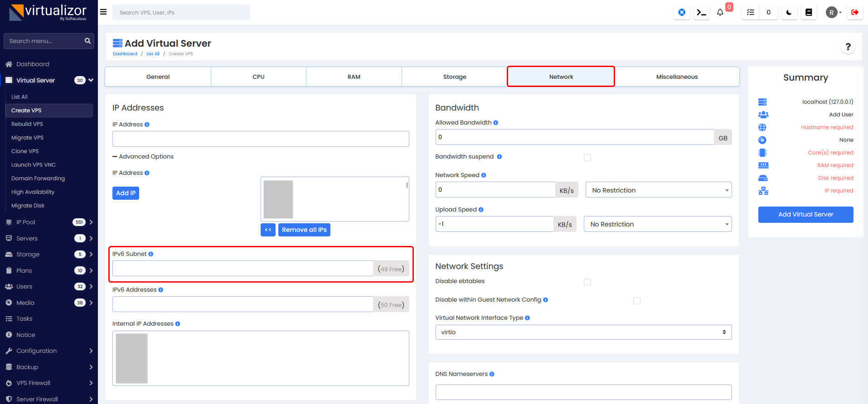Click the help question mark icon
This screenshot has width=868, height=404.
pos(848,47)
